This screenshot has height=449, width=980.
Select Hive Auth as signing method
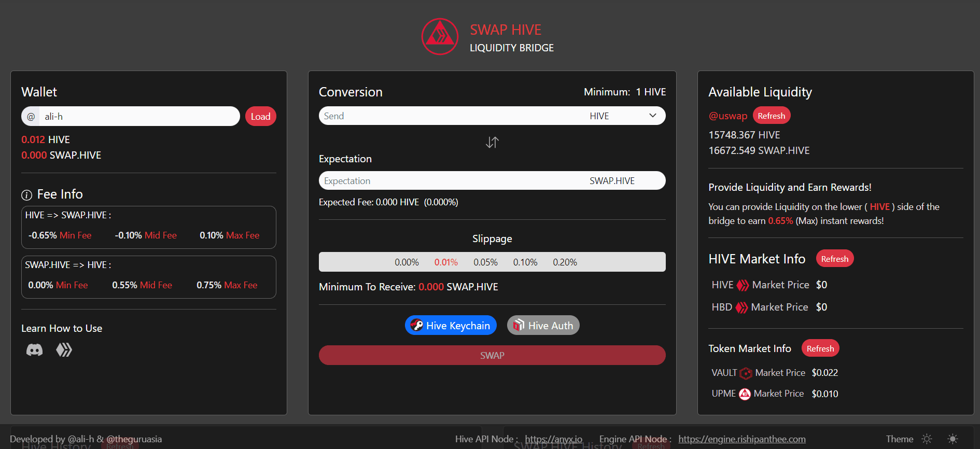543,325
